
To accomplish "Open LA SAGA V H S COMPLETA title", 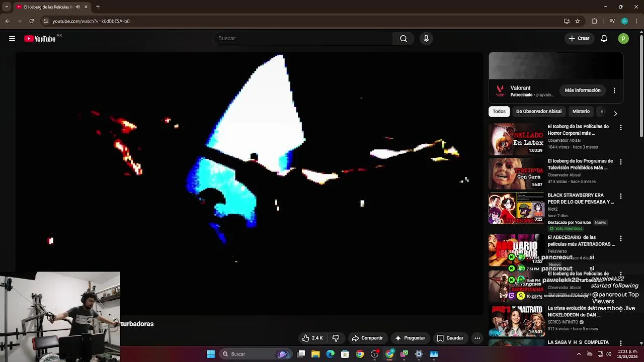I will 578,342.
